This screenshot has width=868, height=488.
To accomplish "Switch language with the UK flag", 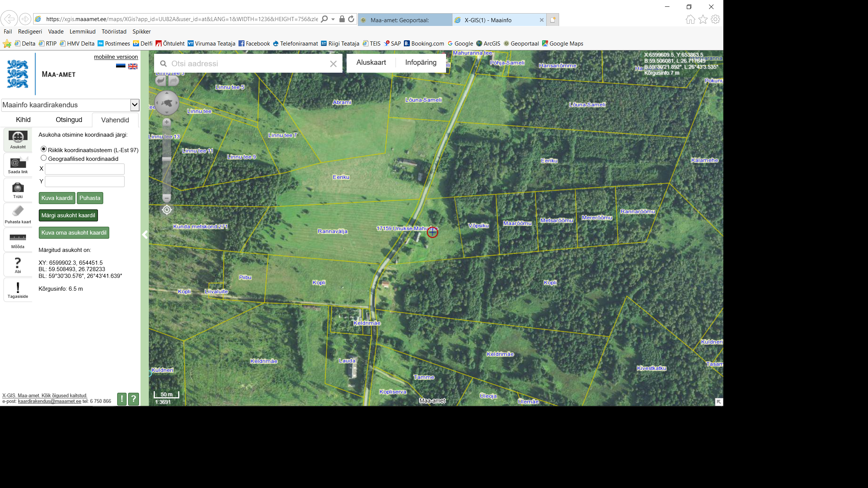I will click(133, 66).
